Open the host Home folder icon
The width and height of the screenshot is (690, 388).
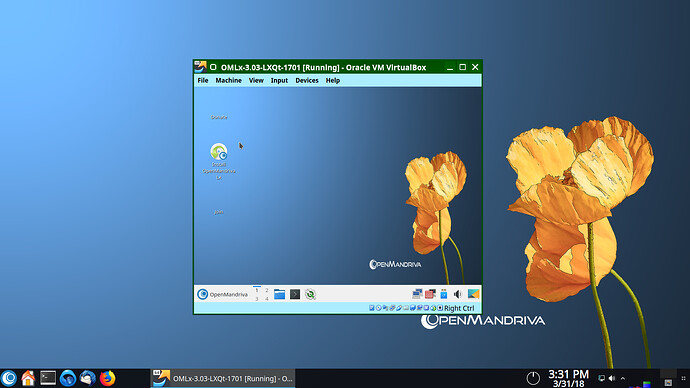[x=28, y=378]
